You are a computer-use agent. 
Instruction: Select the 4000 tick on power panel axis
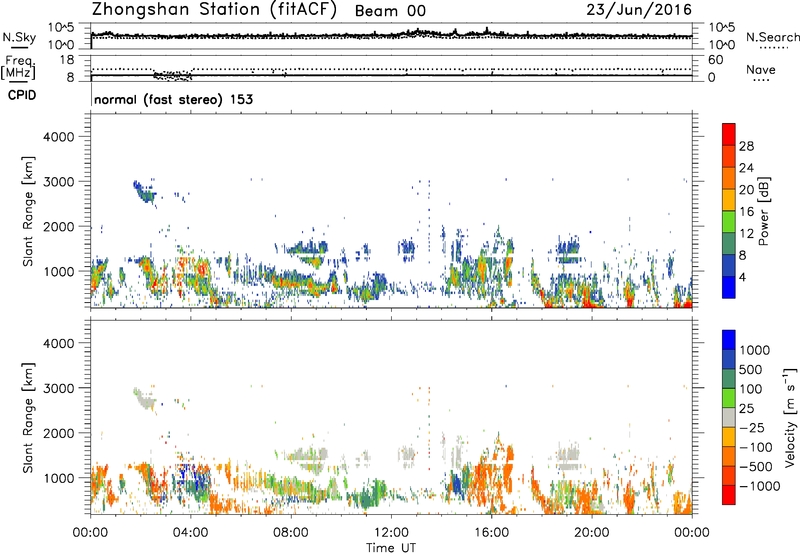(58, 137)
